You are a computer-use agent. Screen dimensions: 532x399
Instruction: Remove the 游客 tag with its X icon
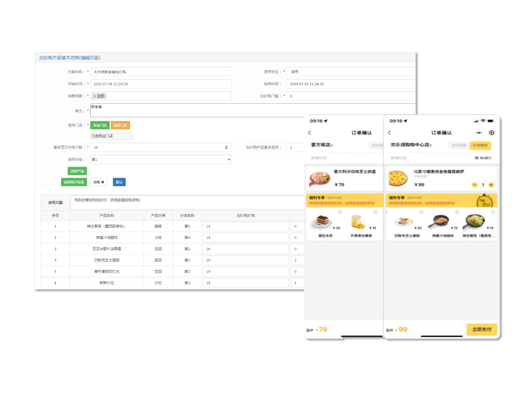click(x=103, y=182)
